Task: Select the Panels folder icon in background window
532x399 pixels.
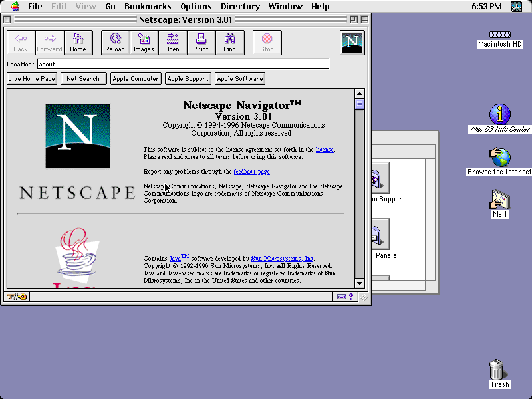Action: [380, 234]
